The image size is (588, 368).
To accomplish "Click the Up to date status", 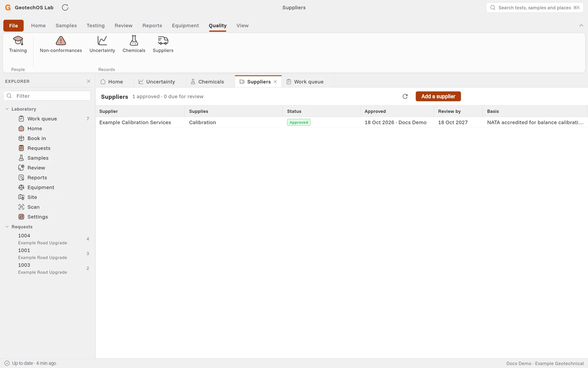I will 31,363.
